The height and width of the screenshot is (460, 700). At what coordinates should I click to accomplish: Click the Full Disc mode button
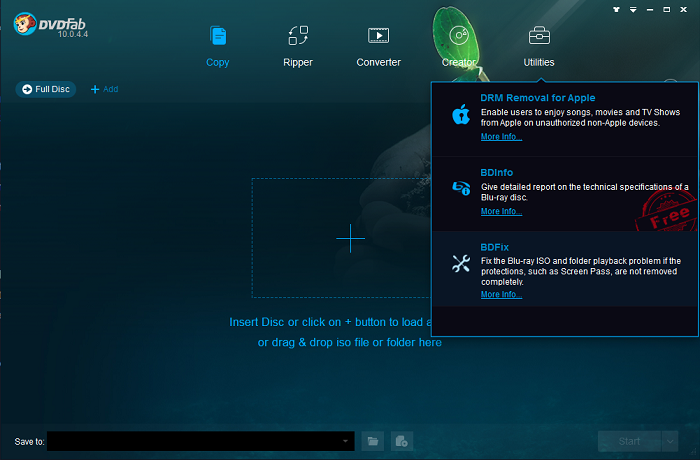(46, 89)
